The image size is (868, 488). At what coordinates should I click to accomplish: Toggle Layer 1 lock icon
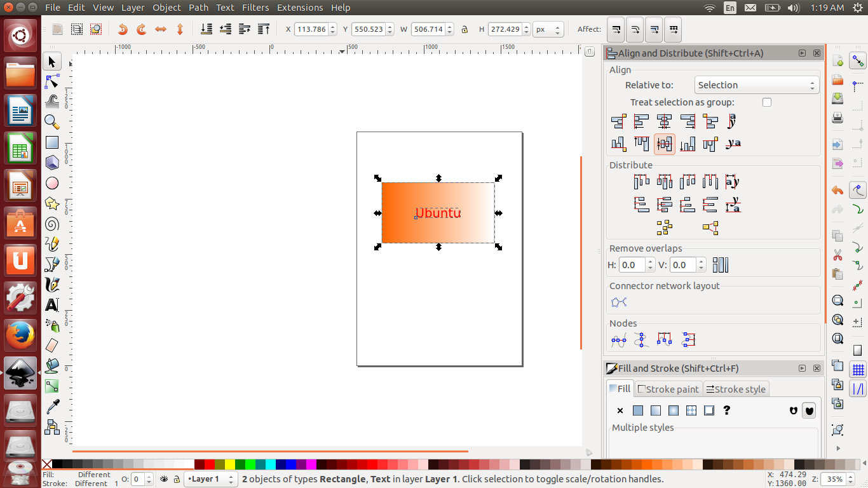click(x=175, y=479)
